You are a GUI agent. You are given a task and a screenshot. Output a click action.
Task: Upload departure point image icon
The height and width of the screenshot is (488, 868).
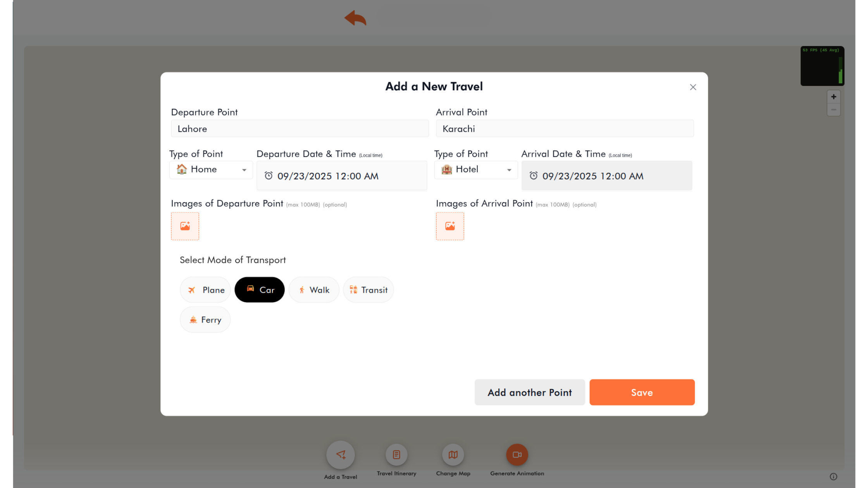pos(185,226)
